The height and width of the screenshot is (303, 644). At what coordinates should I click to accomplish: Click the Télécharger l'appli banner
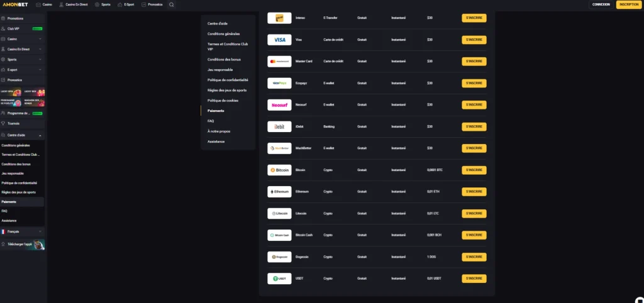point(23,245)
